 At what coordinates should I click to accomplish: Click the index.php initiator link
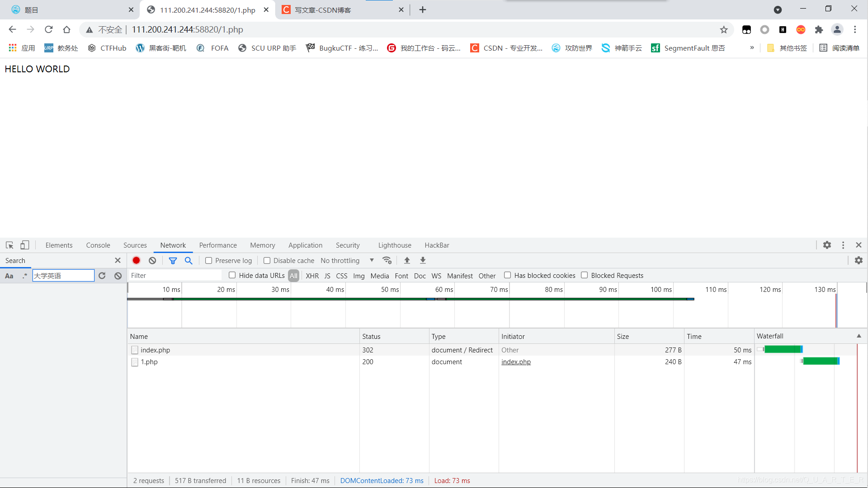tap(516, 362)
